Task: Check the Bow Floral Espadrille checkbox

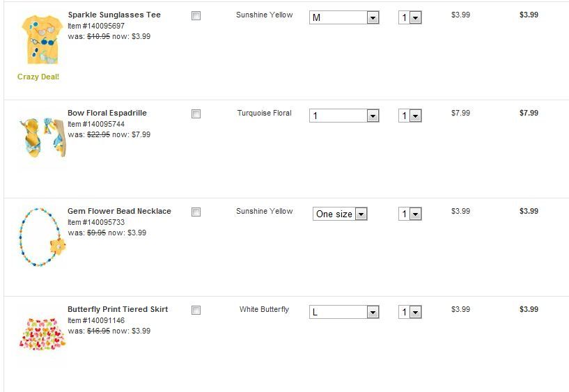Action: click(196, 113)
